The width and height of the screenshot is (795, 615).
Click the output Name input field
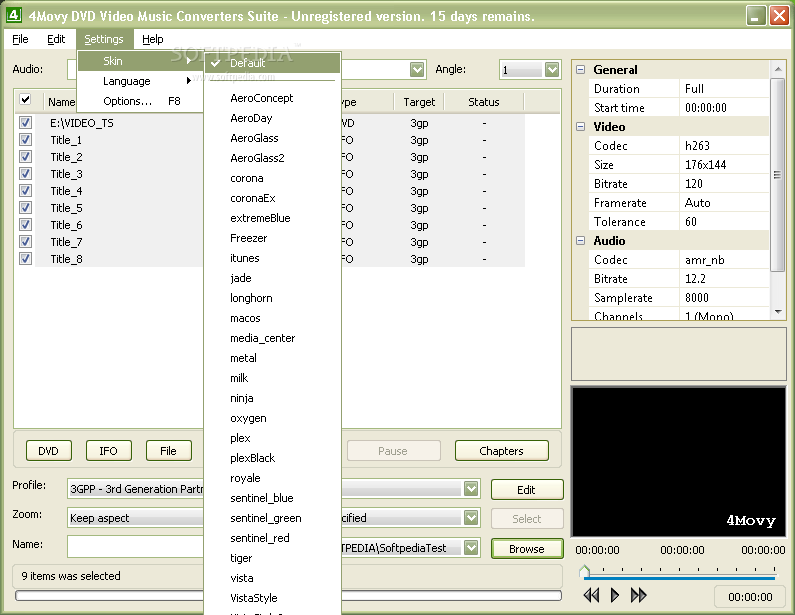click(x=135, y=547)
